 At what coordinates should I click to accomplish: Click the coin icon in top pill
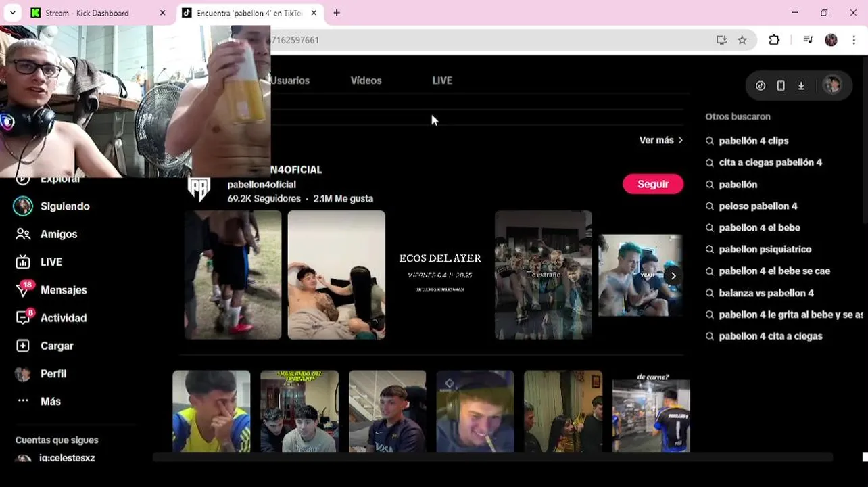click(761, 86)
